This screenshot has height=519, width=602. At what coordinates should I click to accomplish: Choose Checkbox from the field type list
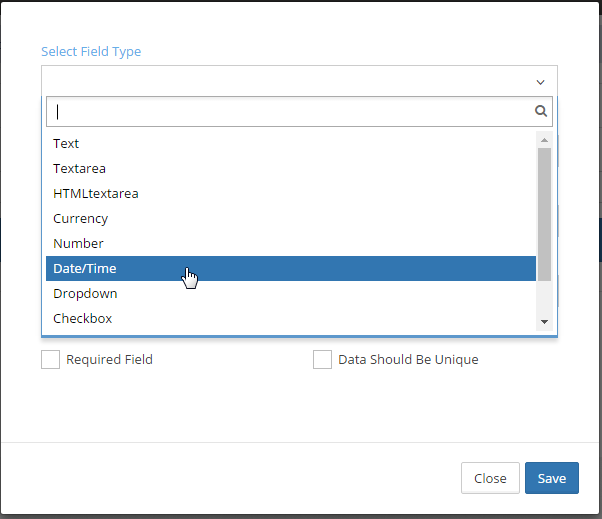click(x=82, y=319)
